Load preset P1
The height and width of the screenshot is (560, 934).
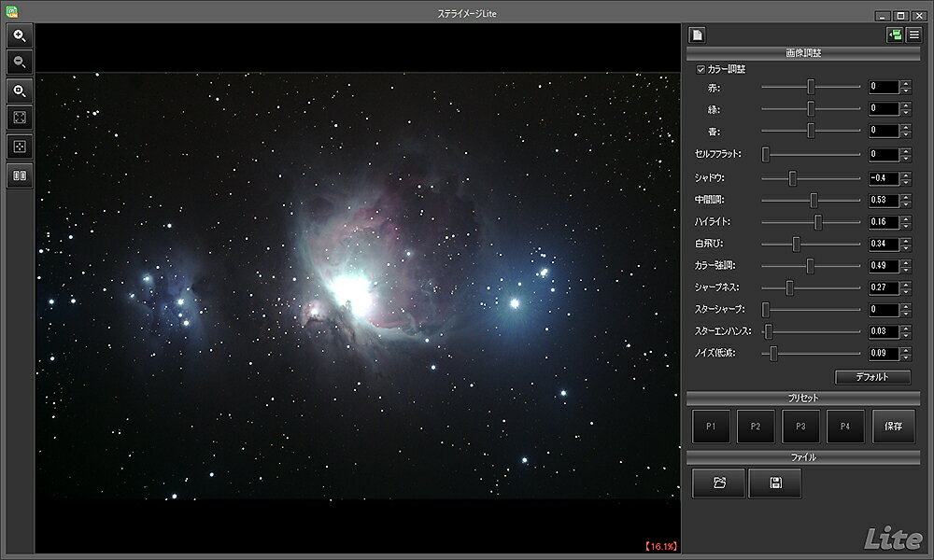[711, 427]
